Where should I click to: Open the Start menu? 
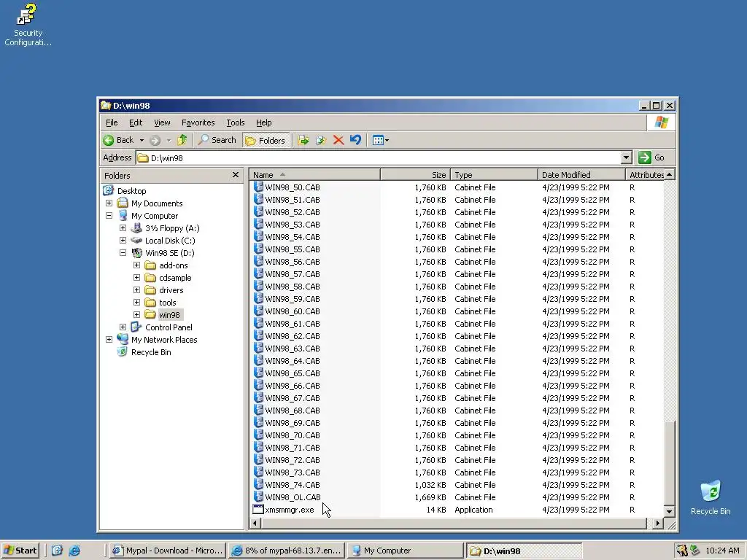20,551
